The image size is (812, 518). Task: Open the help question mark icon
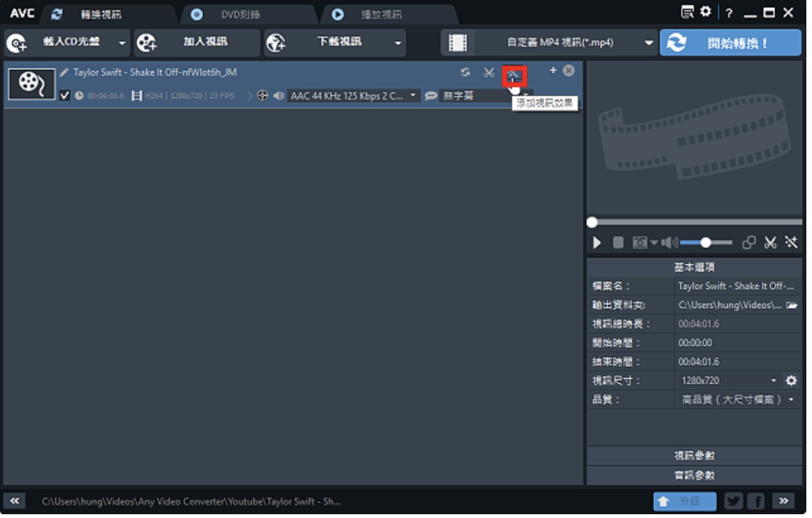(x=729, y=13)
